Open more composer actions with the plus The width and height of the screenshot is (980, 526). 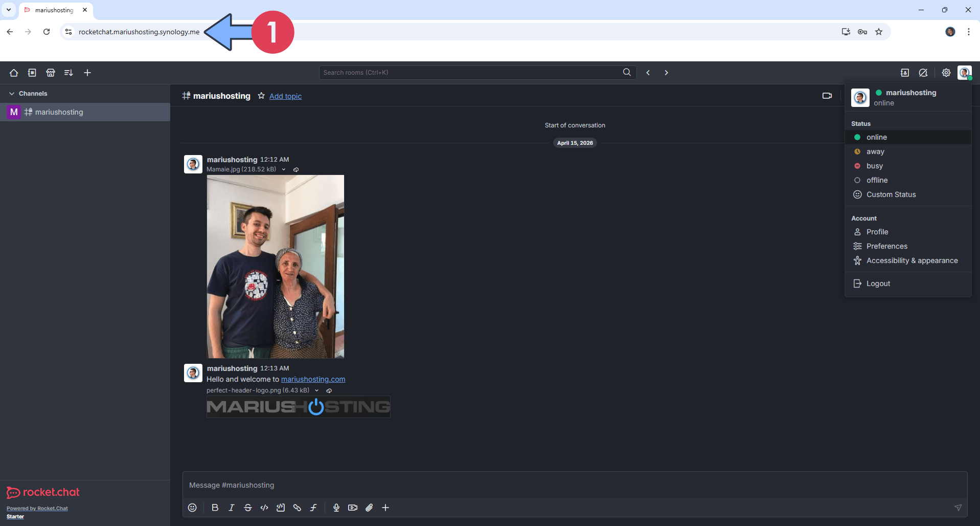(x=385, y=508)
